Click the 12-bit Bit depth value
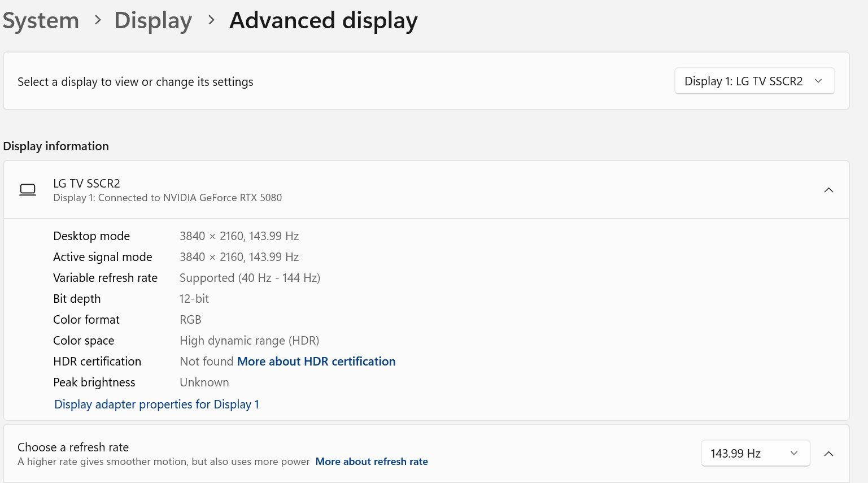Screen dimensions: 868x483 point(194,299)
